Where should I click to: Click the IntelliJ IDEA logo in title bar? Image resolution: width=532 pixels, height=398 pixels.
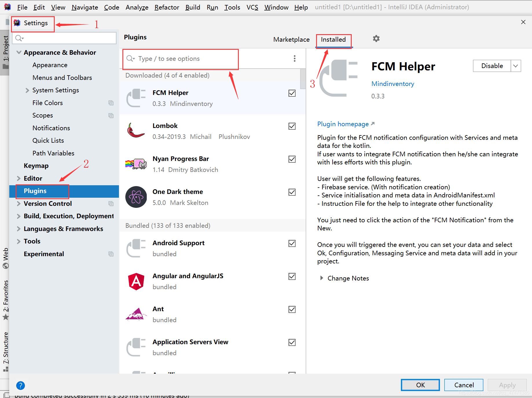point(7,7)
